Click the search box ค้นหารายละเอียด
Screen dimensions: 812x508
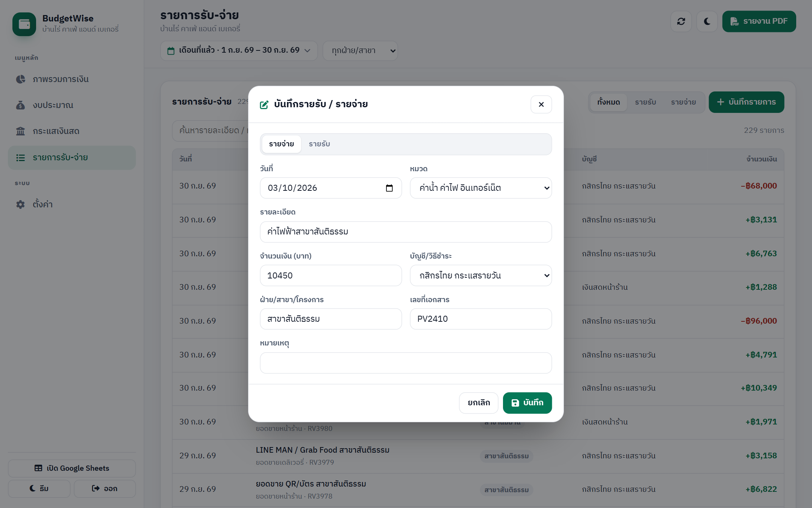211,131
